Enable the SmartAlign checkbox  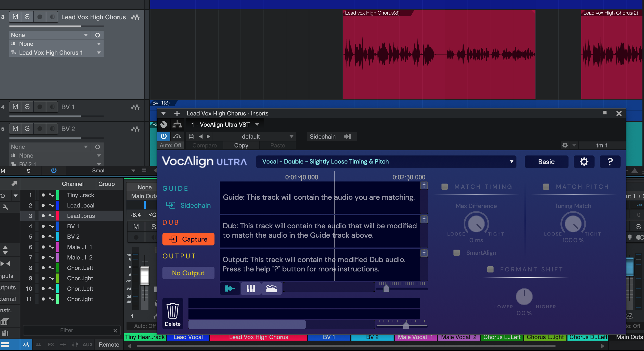457,253
